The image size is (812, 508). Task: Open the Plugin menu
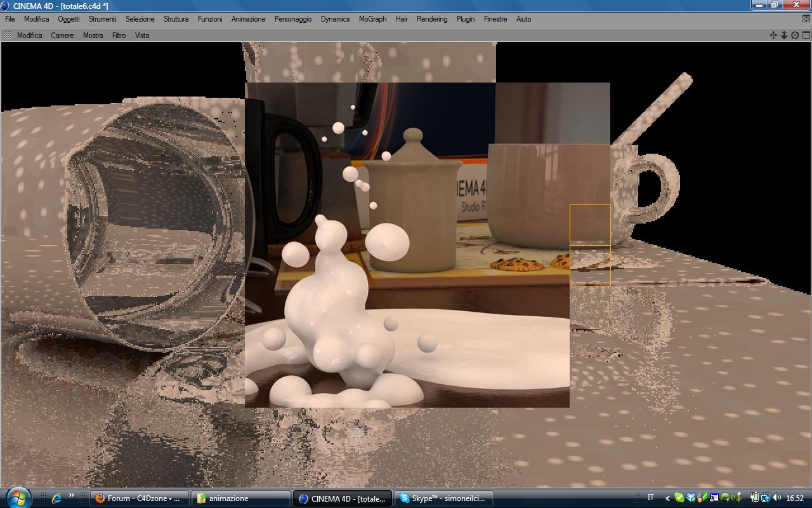click(x=466, y=19)
